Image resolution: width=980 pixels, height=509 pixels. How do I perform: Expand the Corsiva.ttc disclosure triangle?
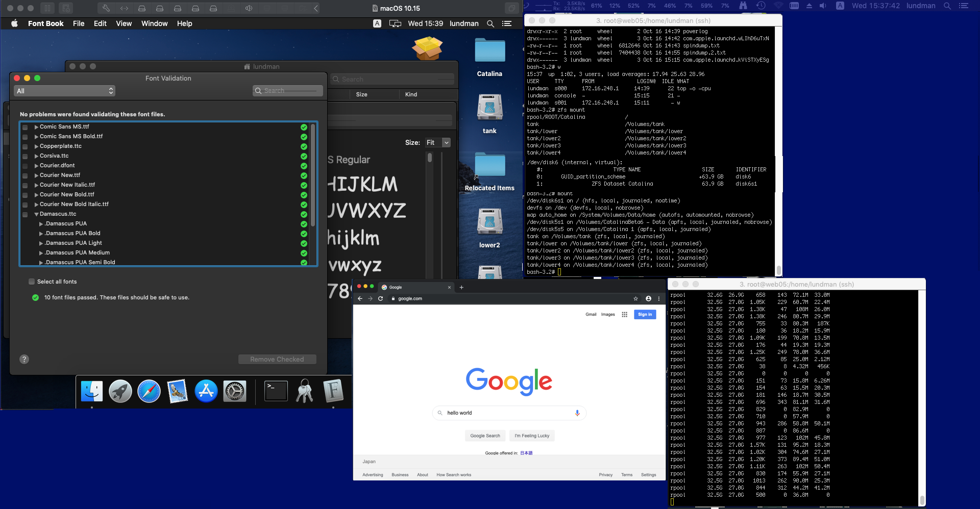[36, 156]
